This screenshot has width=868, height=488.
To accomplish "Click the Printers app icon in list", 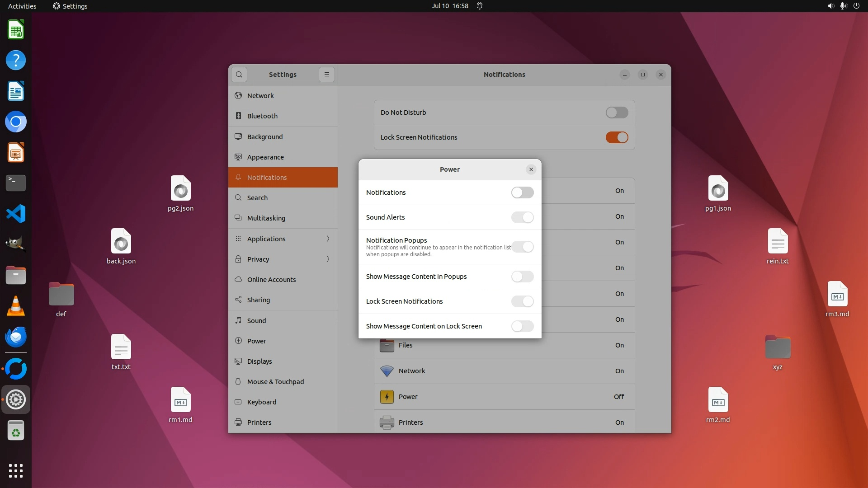I will (x=387, y=422).
